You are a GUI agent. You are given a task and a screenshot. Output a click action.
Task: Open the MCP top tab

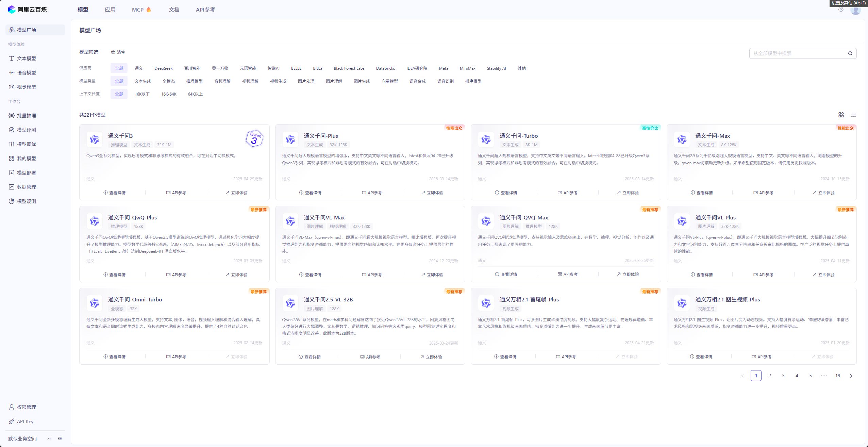click(x=138, y=10)
